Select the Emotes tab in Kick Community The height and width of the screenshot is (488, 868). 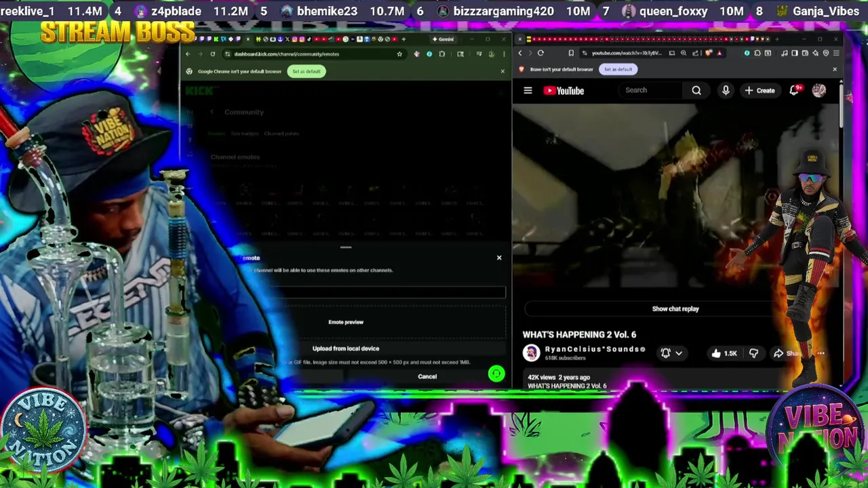pos(216,134)
